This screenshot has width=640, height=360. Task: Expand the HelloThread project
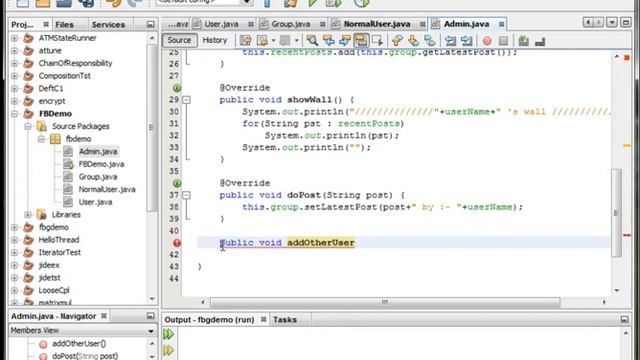(x=14, y=240)
